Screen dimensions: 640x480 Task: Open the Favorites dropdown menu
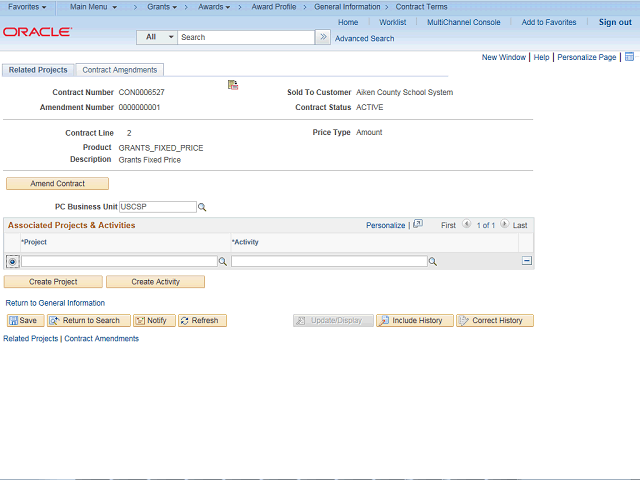coord(27,7)
